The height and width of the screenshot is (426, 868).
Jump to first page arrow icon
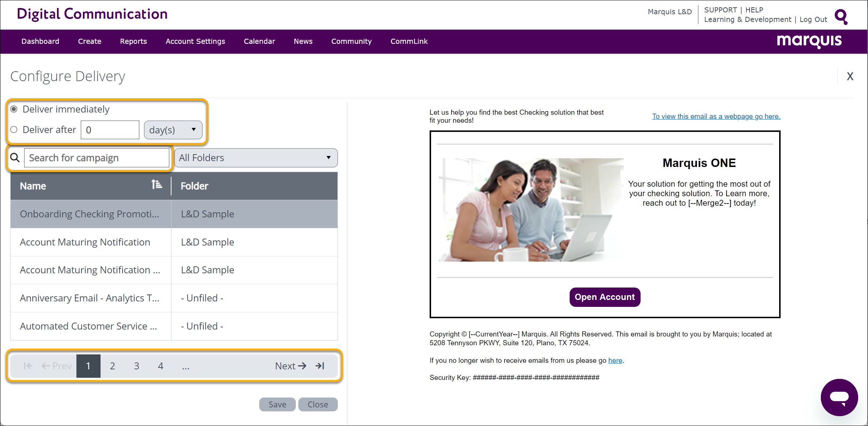28,366
